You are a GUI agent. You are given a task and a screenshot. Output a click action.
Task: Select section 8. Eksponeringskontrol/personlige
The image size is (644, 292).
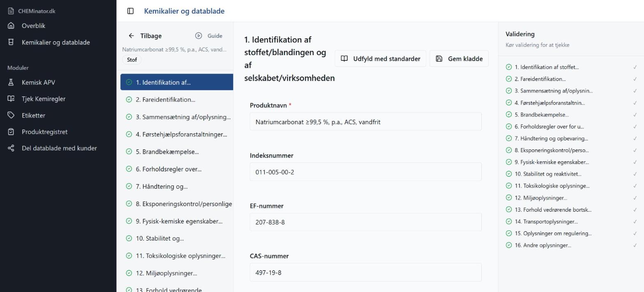click(177, 204)
